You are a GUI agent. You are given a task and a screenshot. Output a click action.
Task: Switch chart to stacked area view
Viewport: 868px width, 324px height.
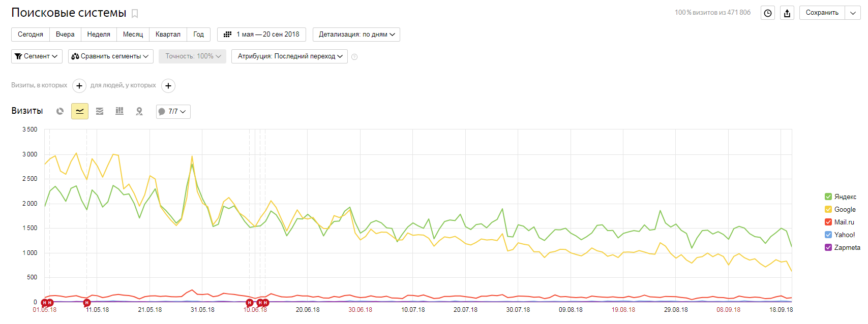click(100, 111)
